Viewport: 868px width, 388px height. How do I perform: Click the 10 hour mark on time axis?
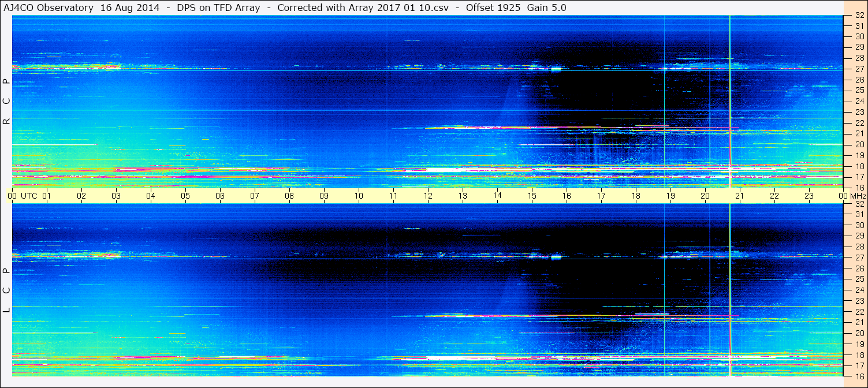point(359,196)
